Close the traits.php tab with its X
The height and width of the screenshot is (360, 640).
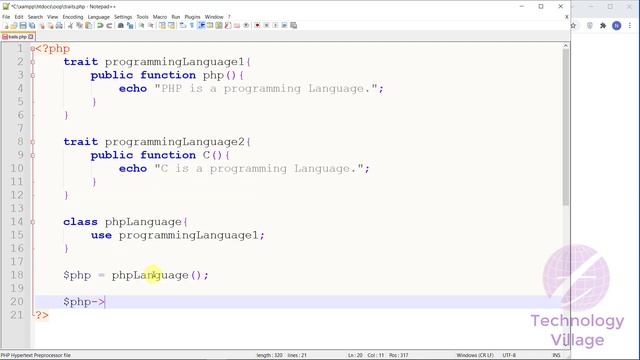click(x=31, y=37)
